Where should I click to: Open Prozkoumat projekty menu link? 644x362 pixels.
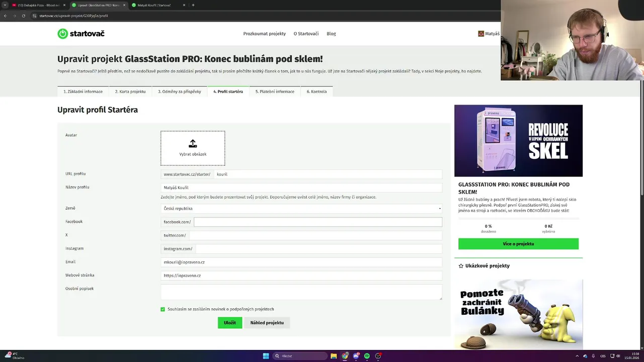(265, 34)
